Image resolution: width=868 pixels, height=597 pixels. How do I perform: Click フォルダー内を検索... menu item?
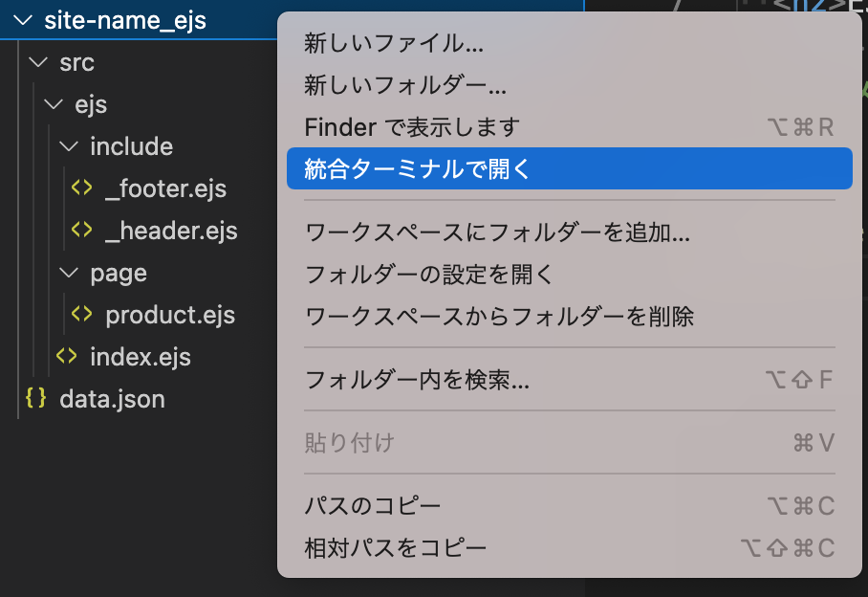click(417, 380)
